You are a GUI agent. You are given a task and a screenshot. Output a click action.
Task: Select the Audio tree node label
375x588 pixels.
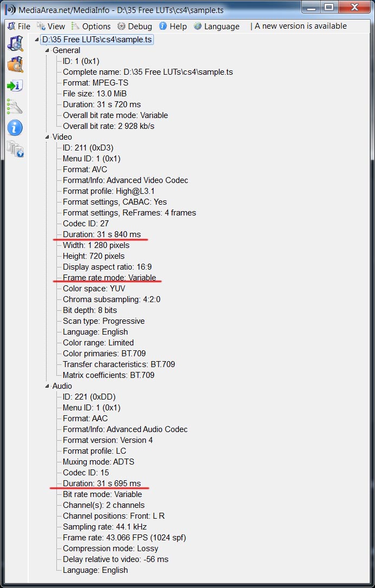62,386
